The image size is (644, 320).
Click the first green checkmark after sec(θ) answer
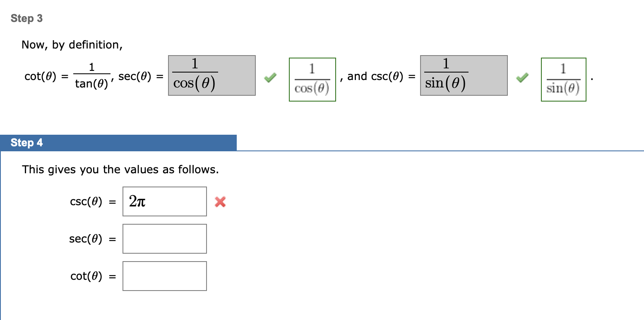[x=269, y=78]
